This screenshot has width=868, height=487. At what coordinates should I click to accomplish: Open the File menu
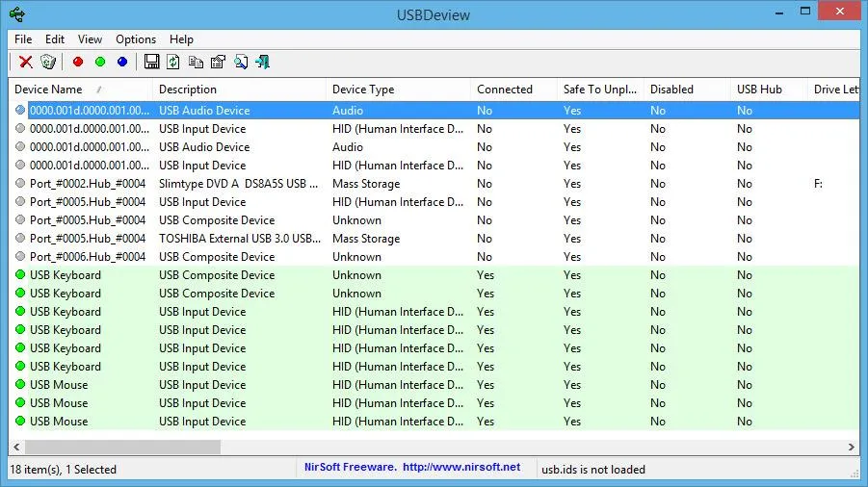pos(23,39)
